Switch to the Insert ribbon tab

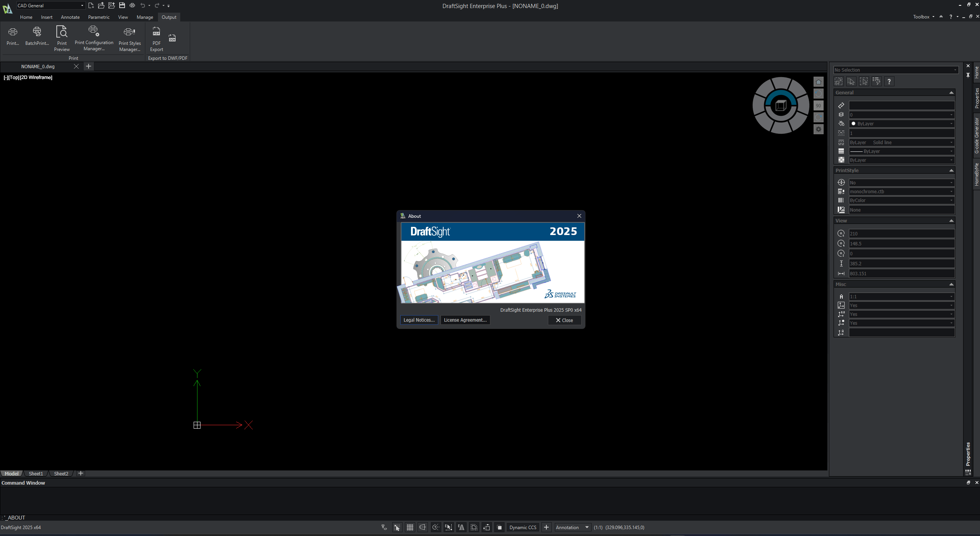47,17
